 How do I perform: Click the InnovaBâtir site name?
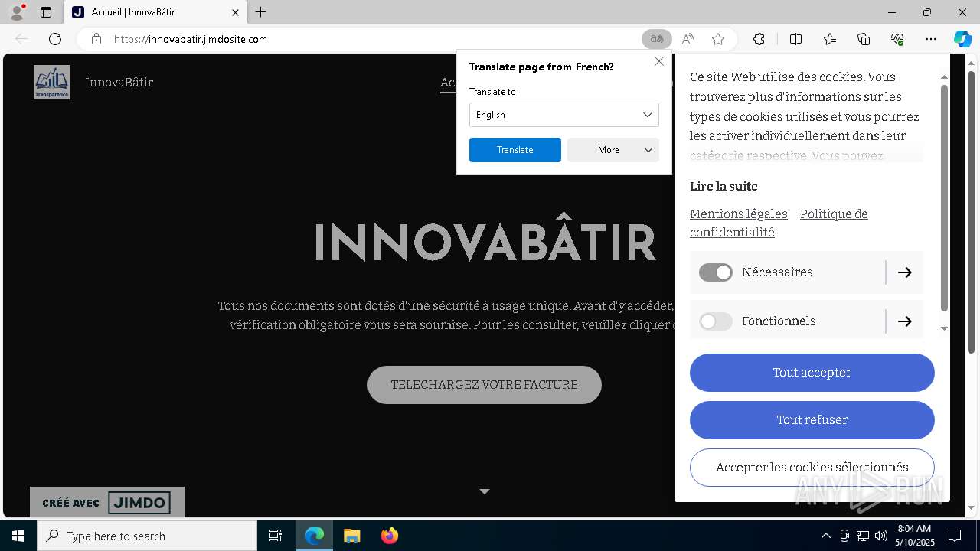[x=119, y=82]
